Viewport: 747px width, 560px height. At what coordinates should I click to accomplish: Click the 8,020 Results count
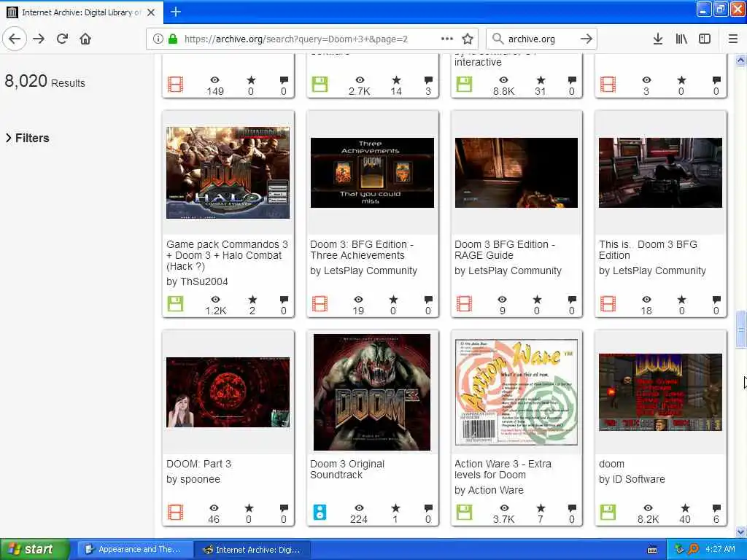click(x=44, y=82)
